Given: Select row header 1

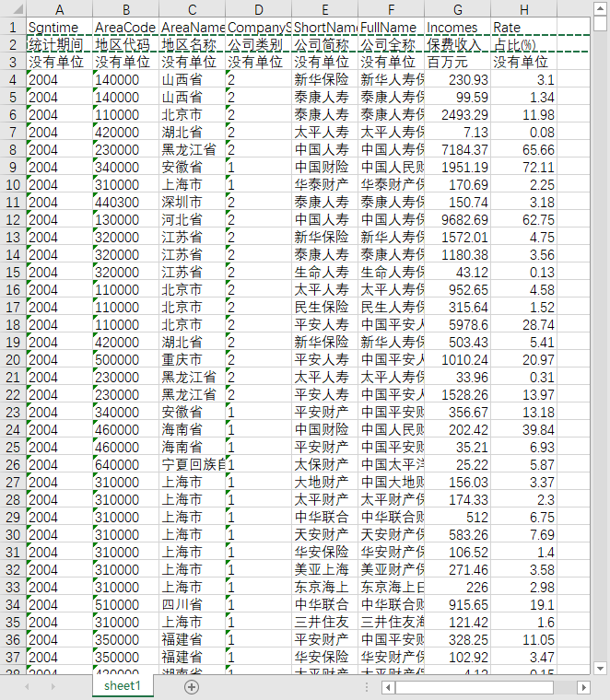Looking at the screenshot, I should (13, 28).
